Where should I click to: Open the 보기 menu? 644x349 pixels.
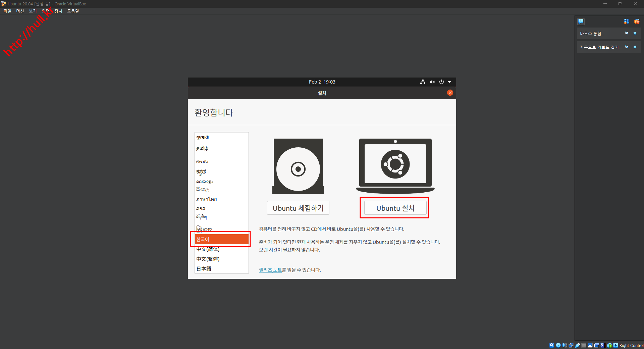click(33, 11)
